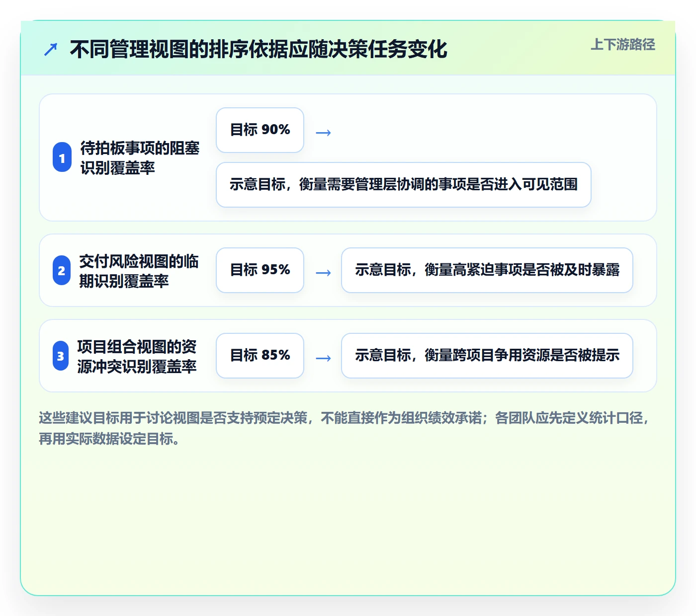Select the number 2 badge
Image resolution: width=696 pixels, height=616 pixels.
(x=61, y=271)
